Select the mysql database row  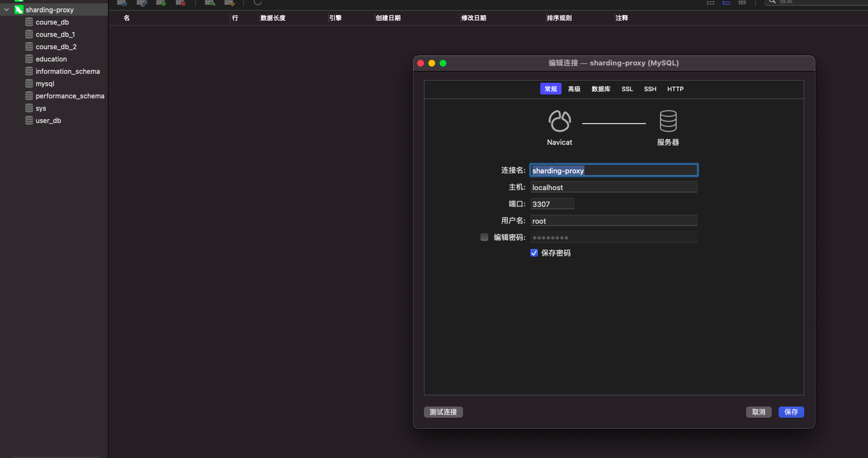click(54, 83)
